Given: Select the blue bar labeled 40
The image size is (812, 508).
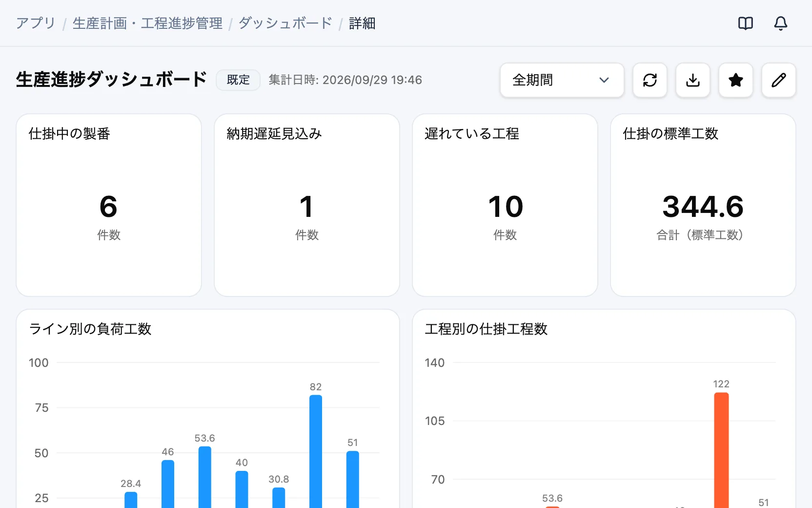Looking at the screenshot, I should pyautogui.click(x=242, y=489).
